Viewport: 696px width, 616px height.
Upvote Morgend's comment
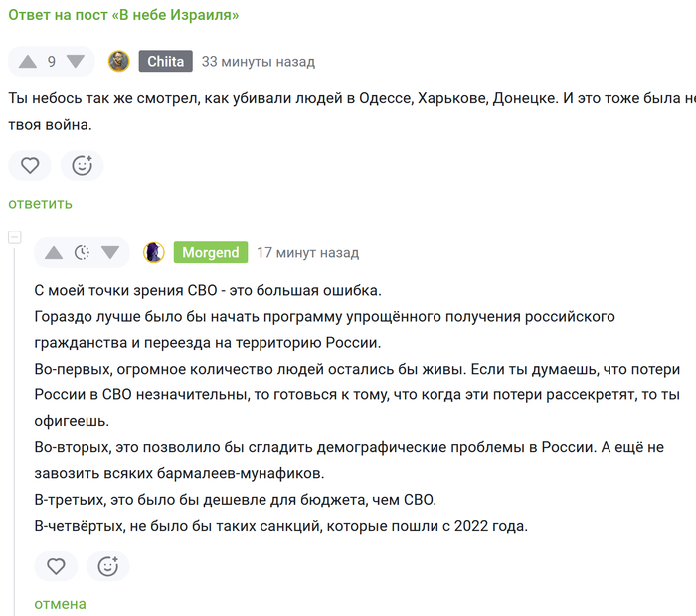click(x=54, y=252)
